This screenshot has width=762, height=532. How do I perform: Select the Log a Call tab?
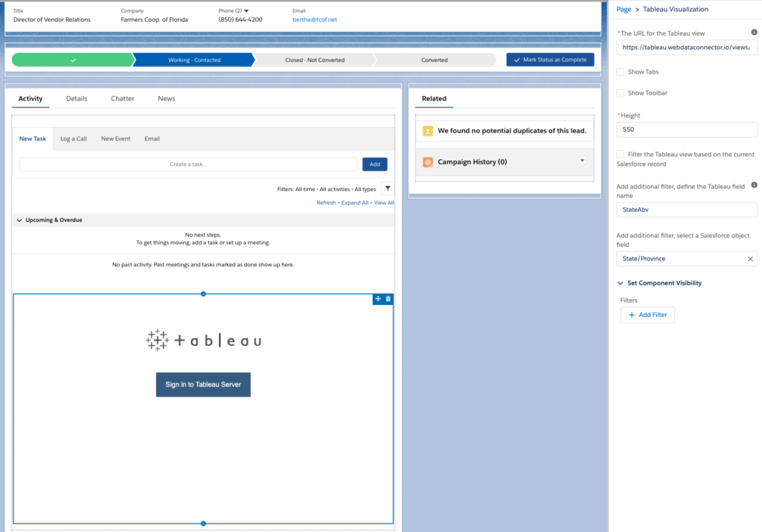pyautogui.click(x=74, y=138)
